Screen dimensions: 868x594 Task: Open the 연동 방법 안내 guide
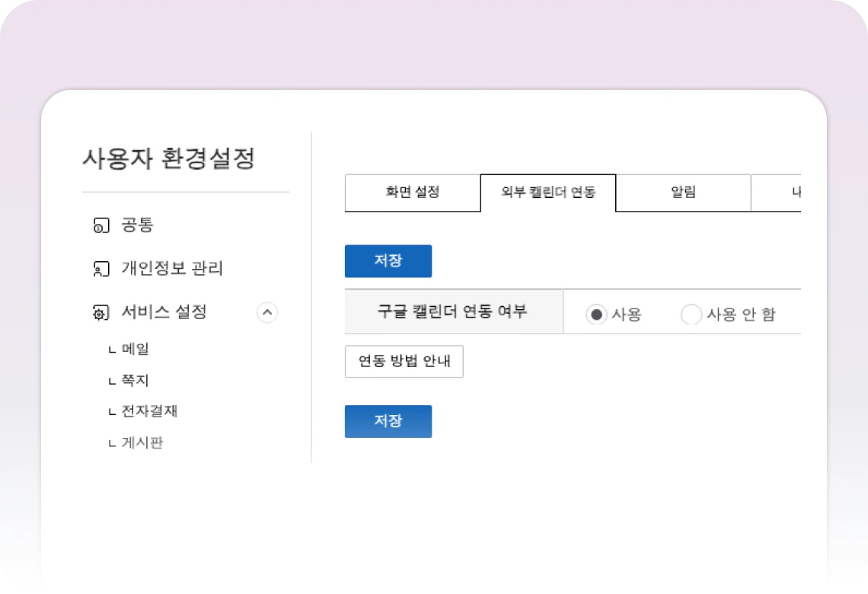(x=404, y=361)
